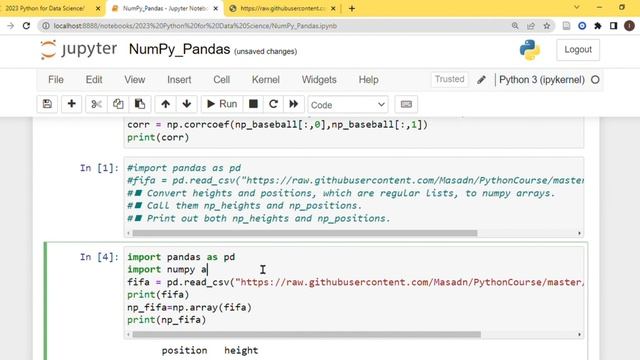Click the 'print(corr)' code line
Viewport: 640px width, 360px height.
158,138
